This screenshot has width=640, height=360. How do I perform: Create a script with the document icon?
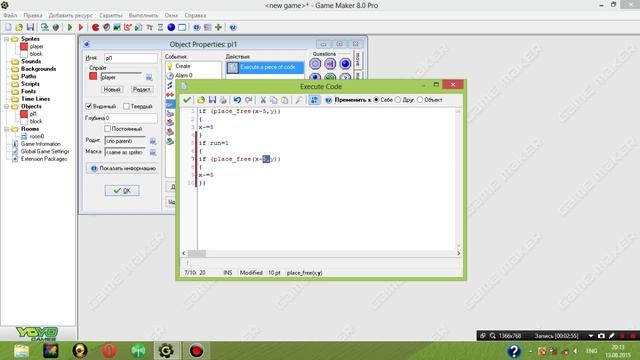(x=139, y=27)
